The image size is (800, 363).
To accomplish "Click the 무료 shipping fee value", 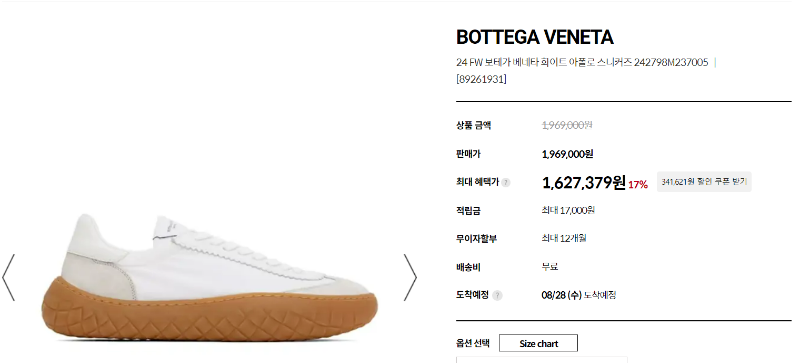I will pos(549,267).
